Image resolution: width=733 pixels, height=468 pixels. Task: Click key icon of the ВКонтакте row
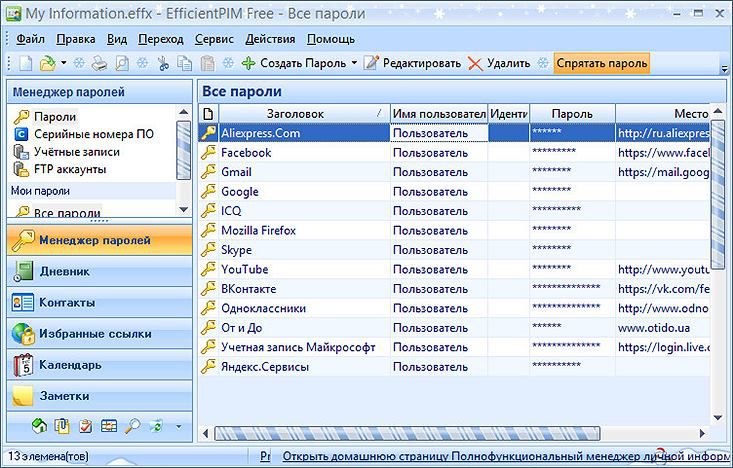pos(208,288)
